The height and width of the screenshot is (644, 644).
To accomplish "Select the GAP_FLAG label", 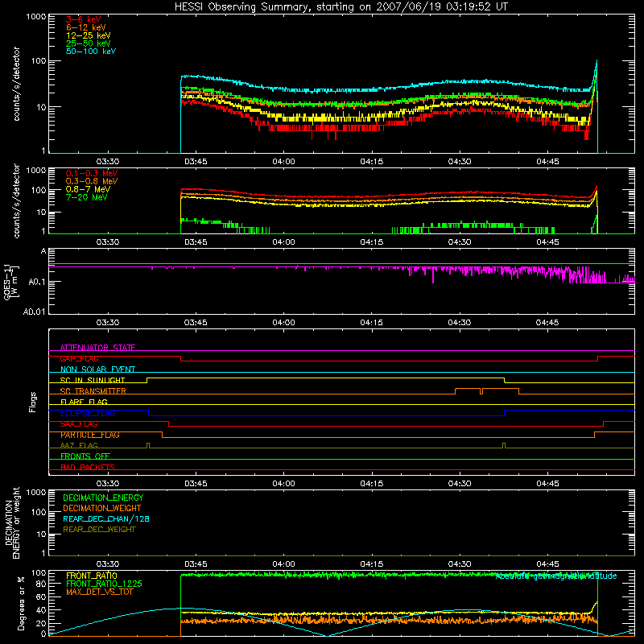I will (x=79, y=358).
